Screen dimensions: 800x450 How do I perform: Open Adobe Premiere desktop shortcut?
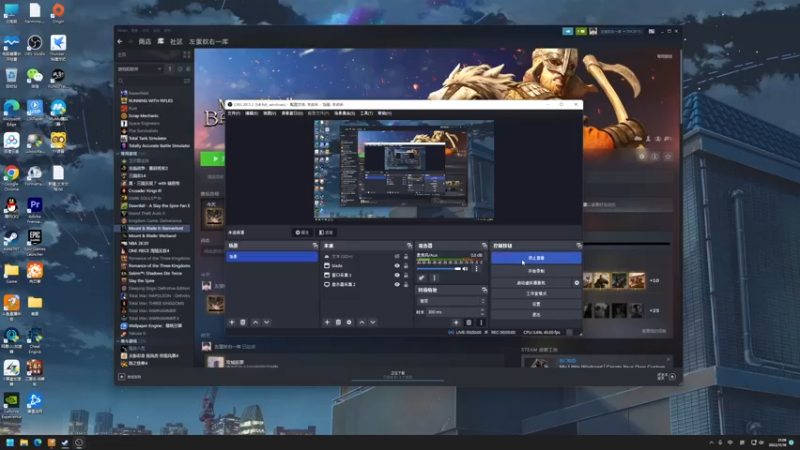pos(35,210)
